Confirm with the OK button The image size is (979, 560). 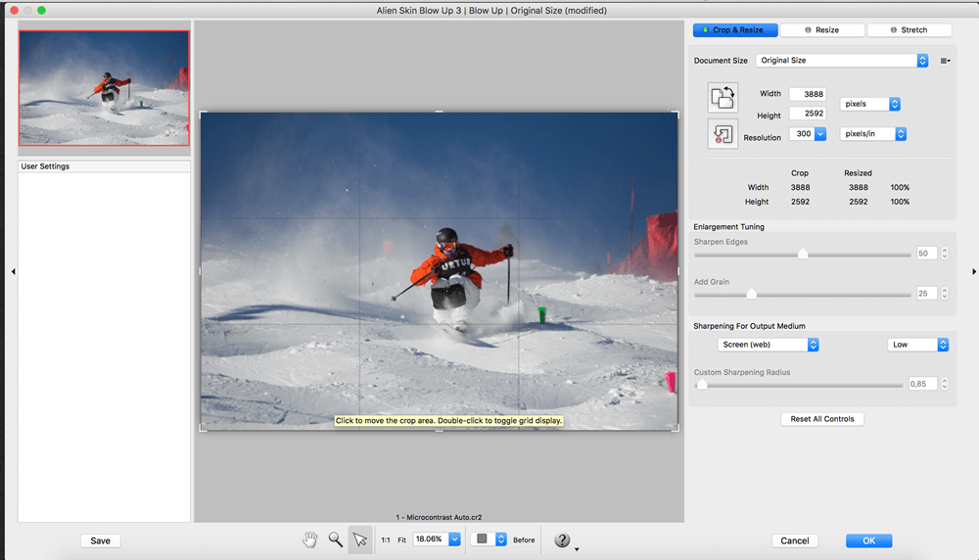coord(868,540)
